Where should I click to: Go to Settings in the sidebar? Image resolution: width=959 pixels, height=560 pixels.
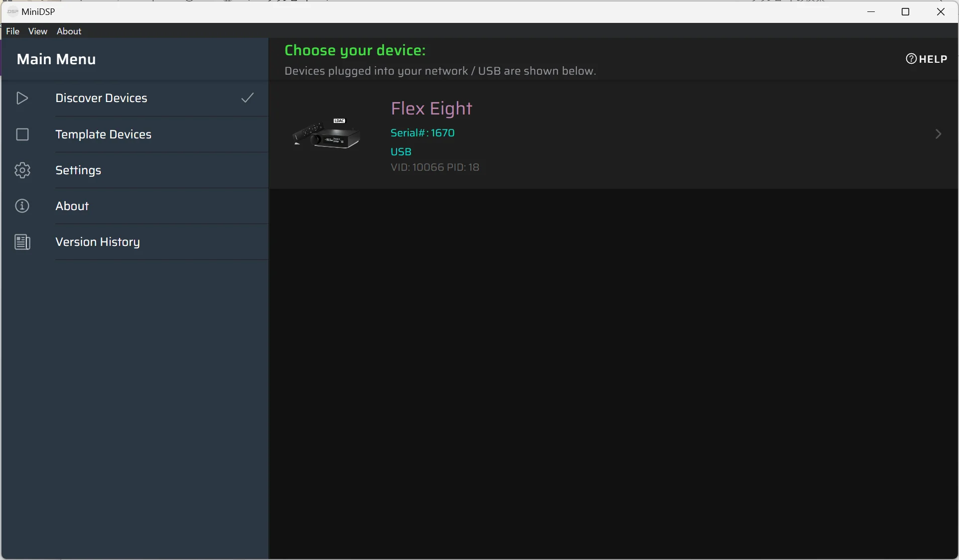(78, 170)
